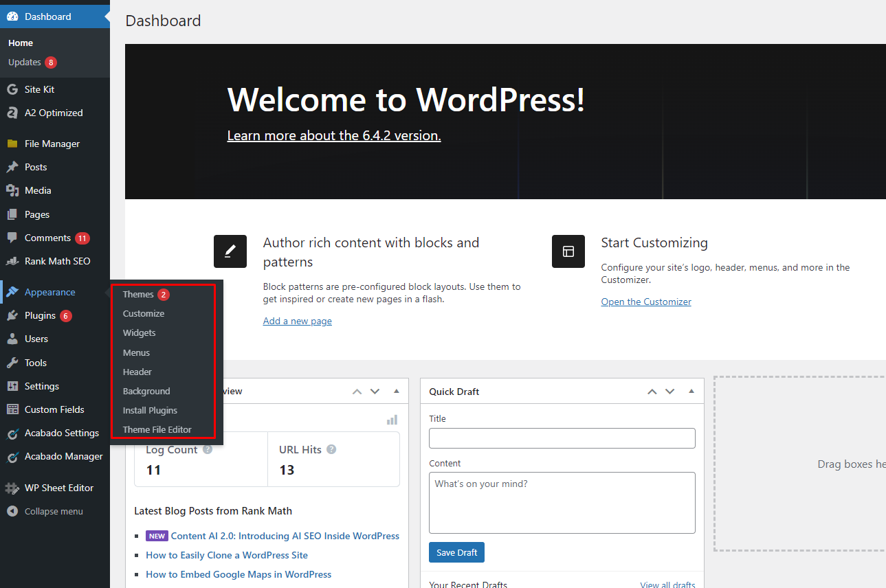The height and width of the screenshot is (588, 886).
Task: Focus the Quick Draft Title field
Action: (562, 438)
